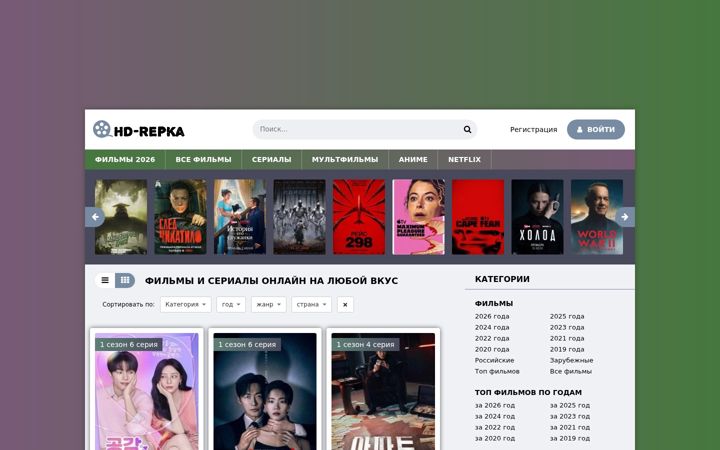Open films 2019 года link
720x450 pixels.
[567, 349]
